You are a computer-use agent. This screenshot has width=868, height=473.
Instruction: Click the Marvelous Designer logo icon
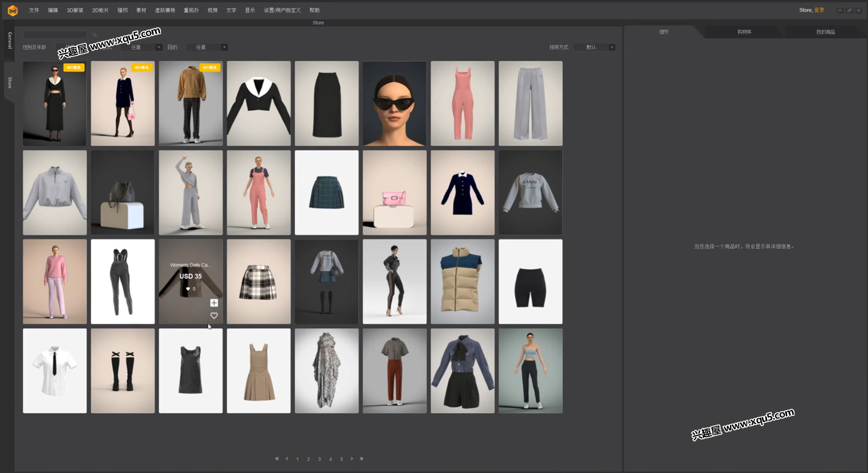pos(13,10)
